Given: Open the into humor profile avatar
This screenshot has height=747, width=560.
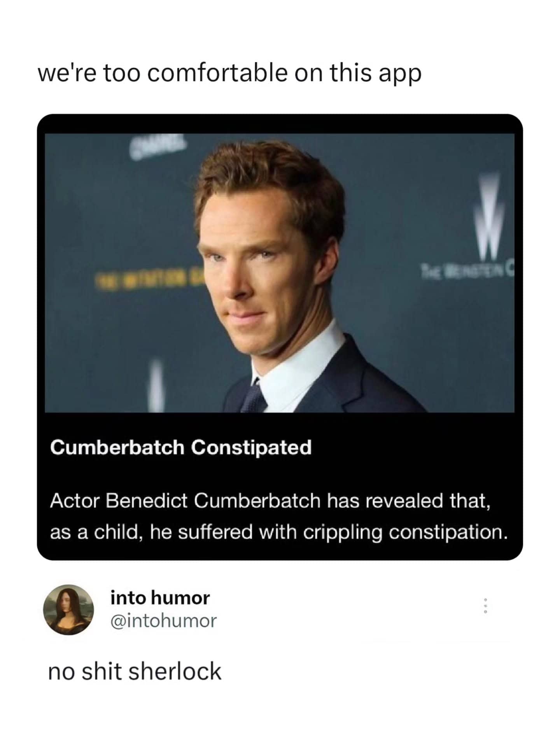Looking at the screenshot, I should [68, 609].
